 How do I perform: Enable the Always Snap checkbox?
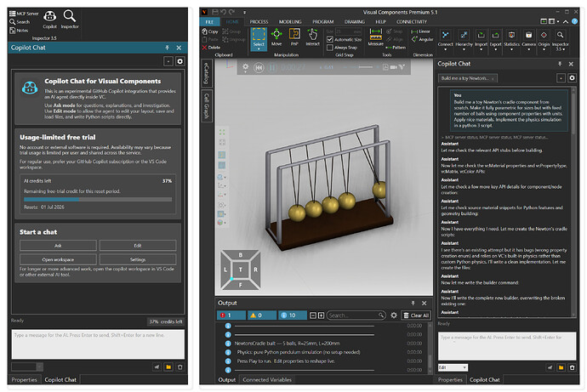[x=330, y=48]
